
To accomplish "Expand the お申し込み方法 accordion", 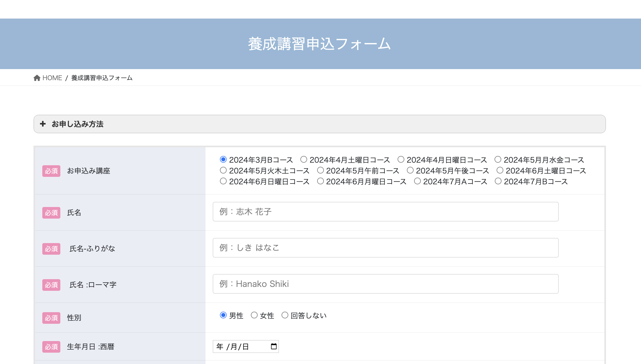I will point(77,124).
